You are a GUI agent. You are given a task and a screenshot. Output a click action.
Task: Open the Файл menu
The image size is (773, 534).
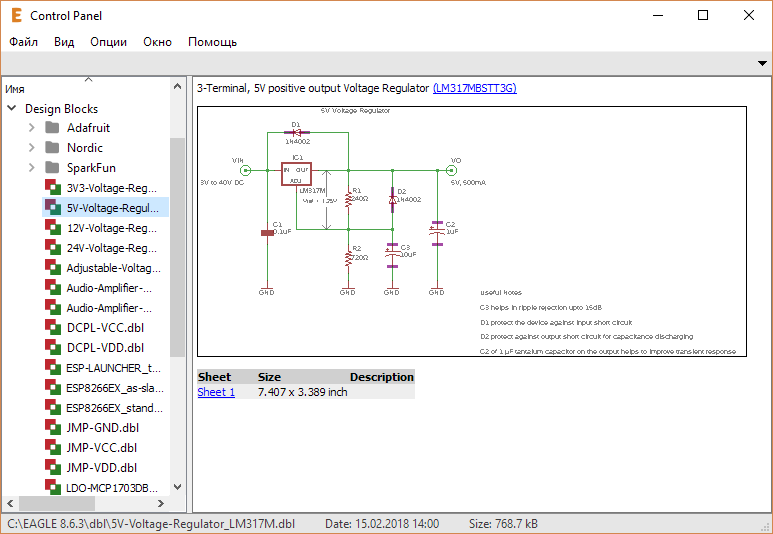click(23, 42)
